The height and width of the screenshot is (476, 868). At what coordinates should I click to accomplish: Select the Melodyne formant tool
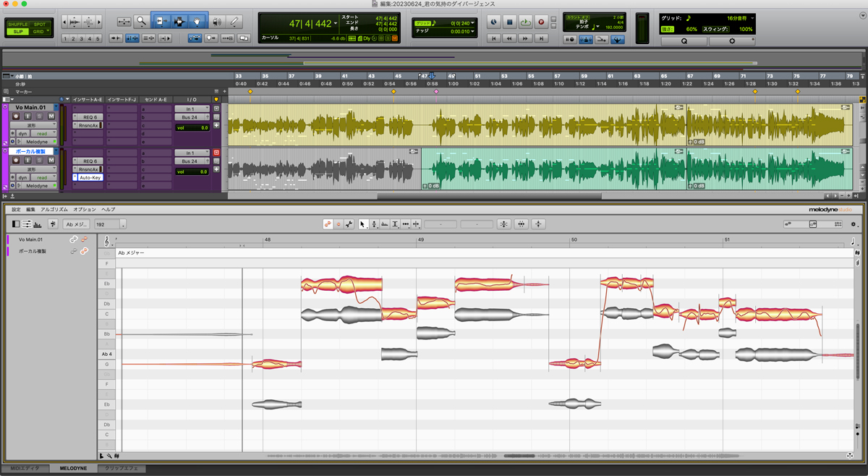[x=385, y=224]
